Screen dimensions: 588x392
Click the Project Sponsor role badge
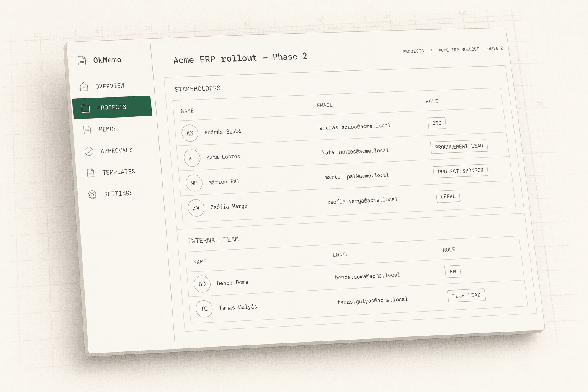click(461, 171)
